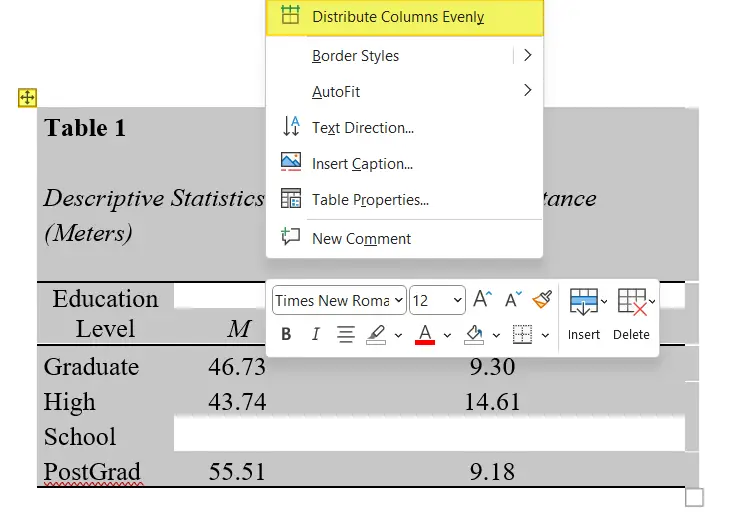Click the 'Descriptive Statistics' caption text
Viewport: 729px width, 530px height.
click(x=154, y=198)
